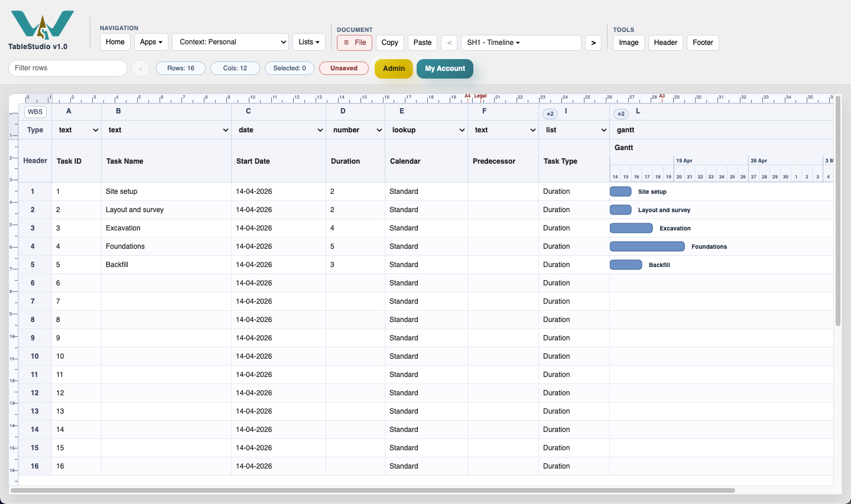Open the Apps dropdown menu
851x504 pixels.
[x=151, y=42]
